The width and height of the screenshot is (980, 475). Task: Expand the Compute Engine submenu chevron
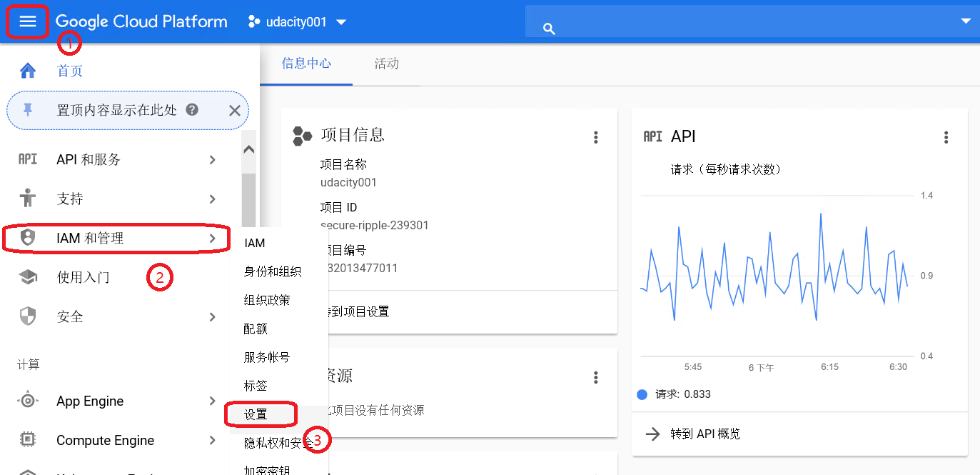pyautogui.click(x=213, y=440)
